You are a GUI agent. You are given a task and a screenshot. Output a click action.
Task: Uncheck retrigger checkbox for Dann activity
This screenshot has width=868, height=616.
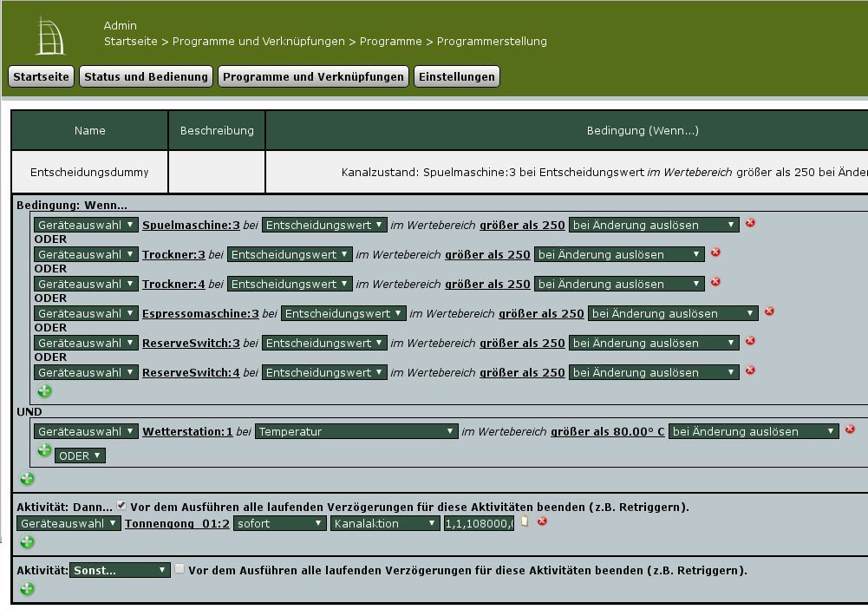(121, 505)
